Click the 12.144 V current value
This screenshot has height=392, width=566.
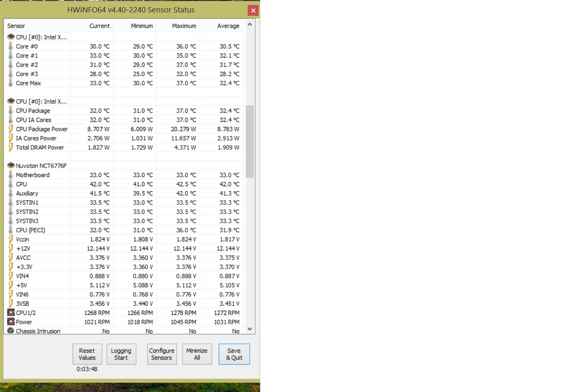click(98, 248)
